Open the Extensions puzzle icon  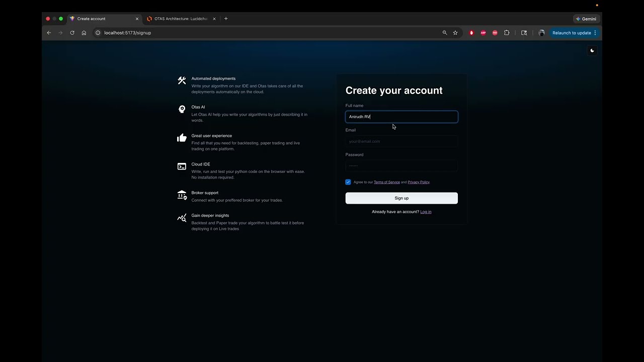point(507,33)
